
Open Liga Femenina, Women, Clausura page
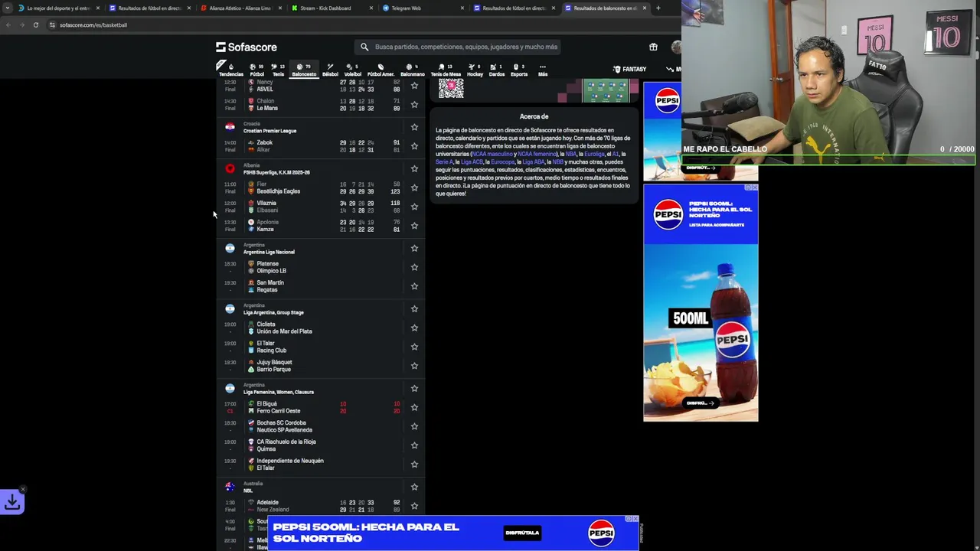point(279,392)
